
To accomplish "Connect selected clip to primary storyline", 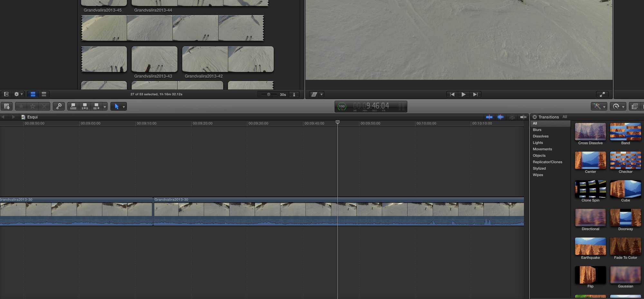I will tap(73, 106).
